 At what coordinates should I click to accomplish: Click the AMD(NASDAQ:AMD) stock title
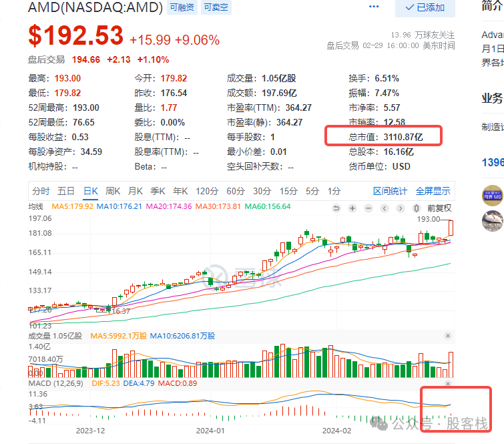95,7
